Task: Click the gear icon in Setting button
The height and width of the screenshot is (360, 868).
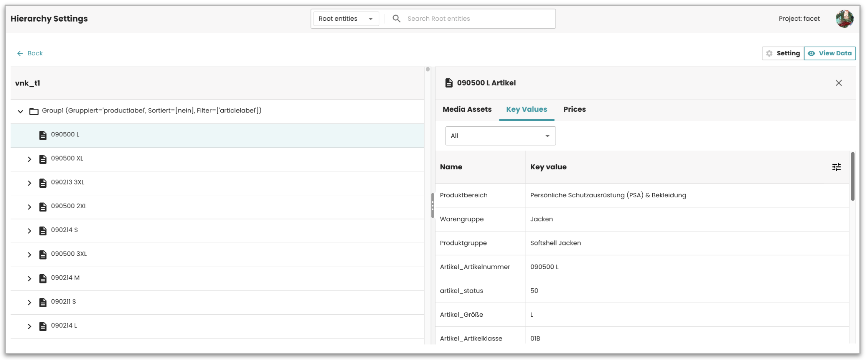Action: (769, 53)
